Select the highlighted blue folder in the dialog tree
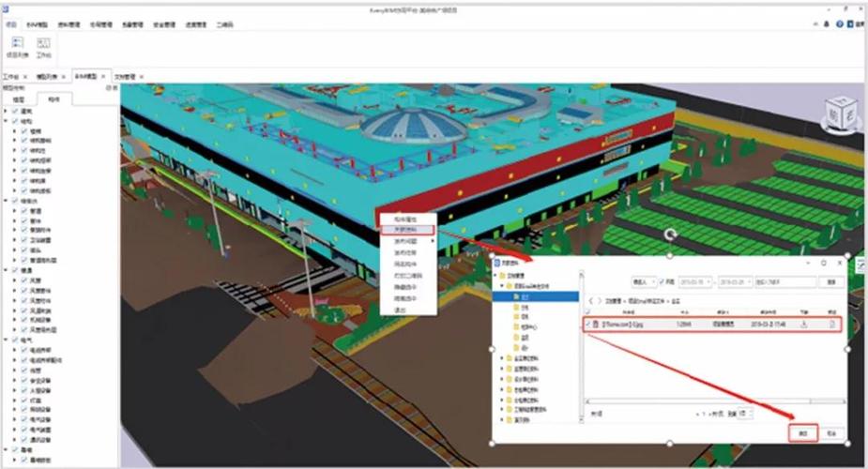The height and width of the screenshot is (469, 868). click(x=536, y=297)
